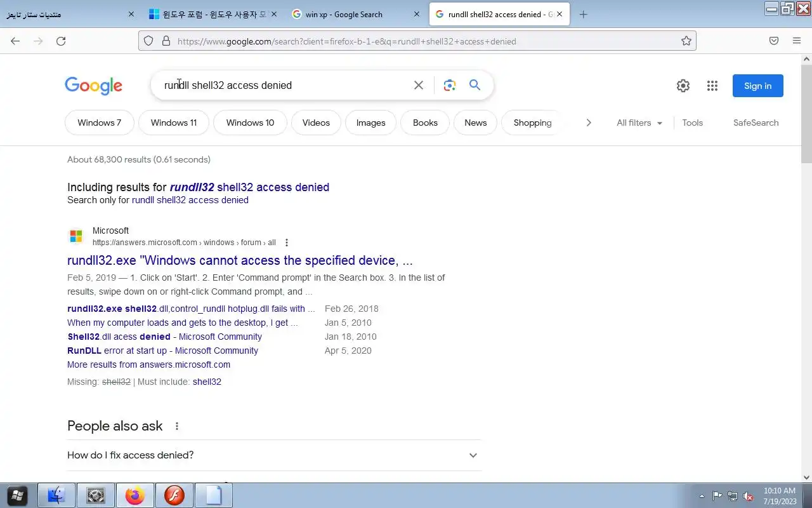
Task: Go back using the browser back arrow
Action: click(15, 41)
